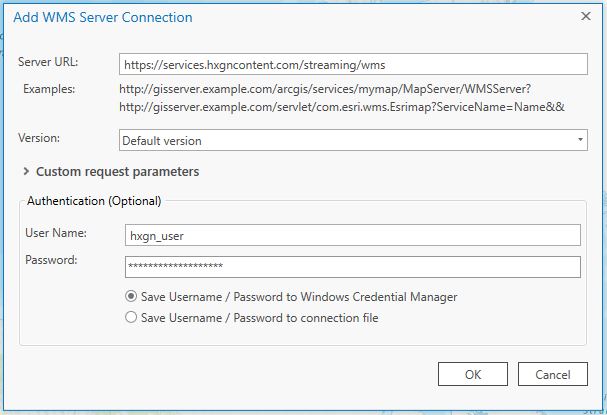
Task: Focus the User Name text box
Action: coord(352,235)
